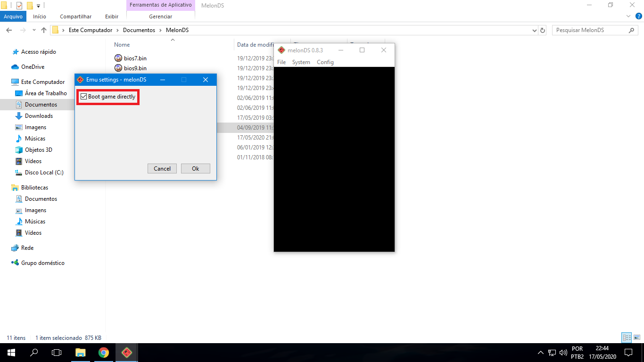This screenshot has height=362, width=644.
Task: Uncheck the Boot game directly option
Action: coord(83,96)
